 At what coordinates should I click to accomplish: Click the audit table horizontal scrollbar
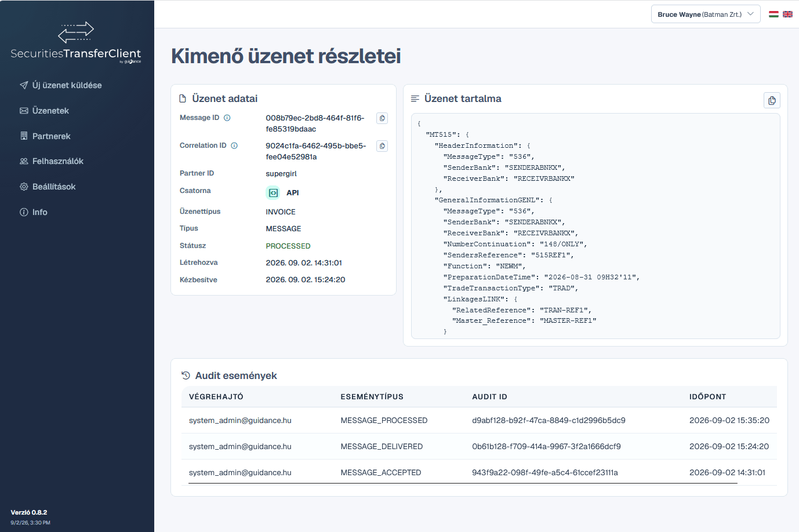pos(463,483)
